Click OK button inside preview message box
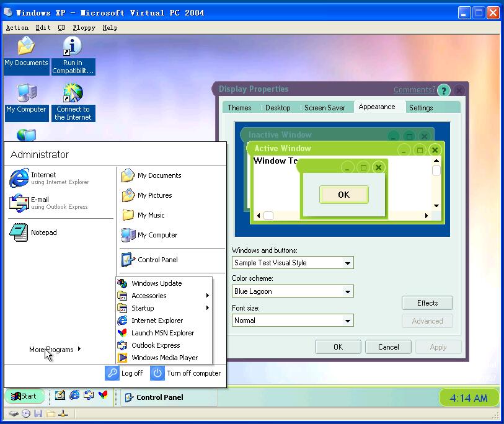This screenshot has height=424, width=504. pos(343,195)
